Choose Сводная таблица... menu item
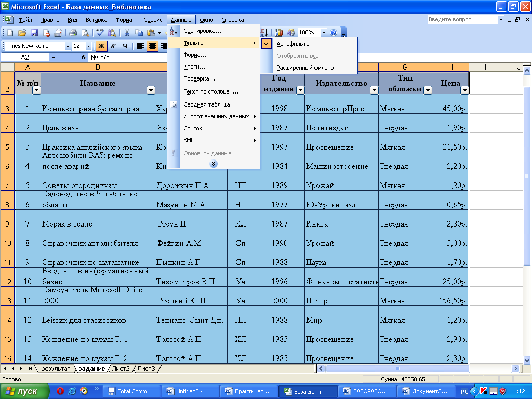The image size is (532, 399). coord(214,104)
